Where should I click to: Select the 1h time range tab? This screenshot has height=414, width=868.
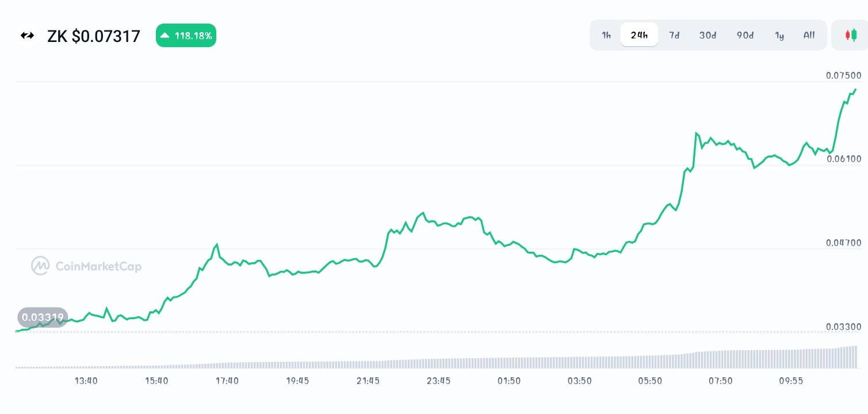[606, 35]
